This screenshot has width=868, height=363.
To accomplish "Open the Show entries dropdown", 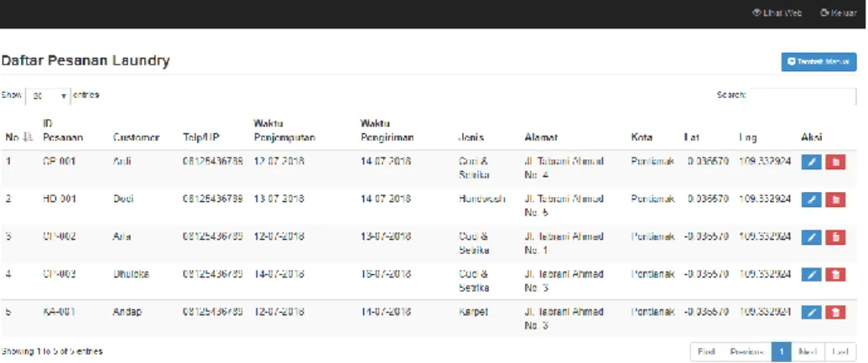I will pos(48,96).
